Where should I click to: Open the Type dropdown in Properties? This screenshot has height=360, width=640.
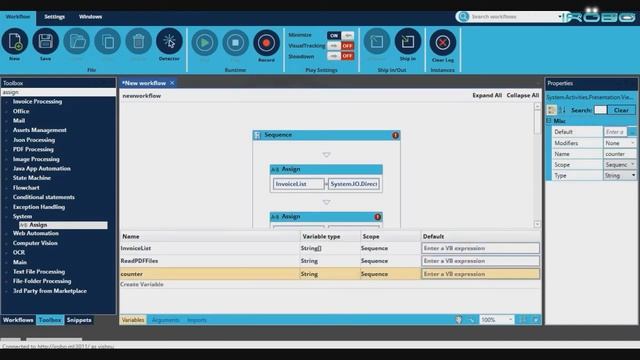[633, 175]
